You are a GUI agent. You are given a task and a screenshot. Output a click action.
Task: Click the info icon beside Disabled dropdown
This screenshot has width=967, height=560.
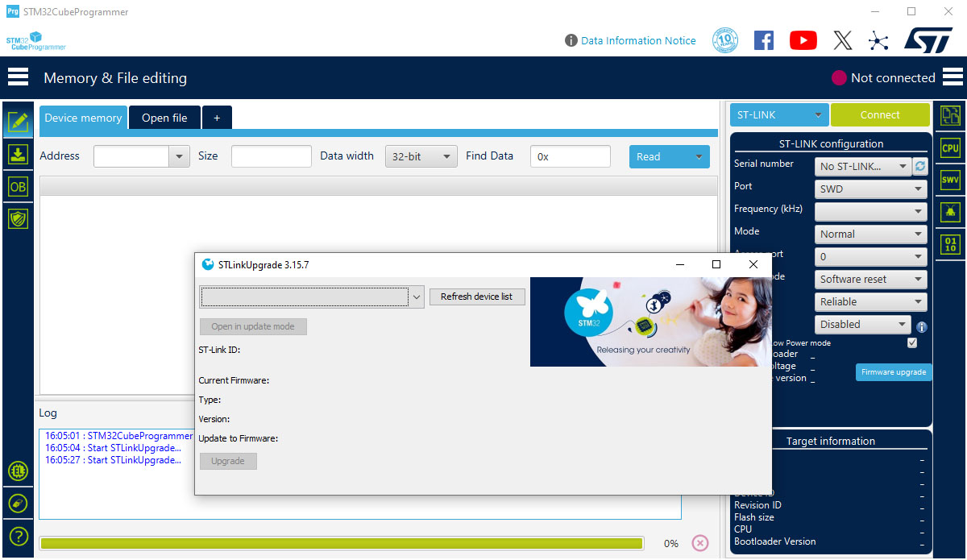(922, 326)
